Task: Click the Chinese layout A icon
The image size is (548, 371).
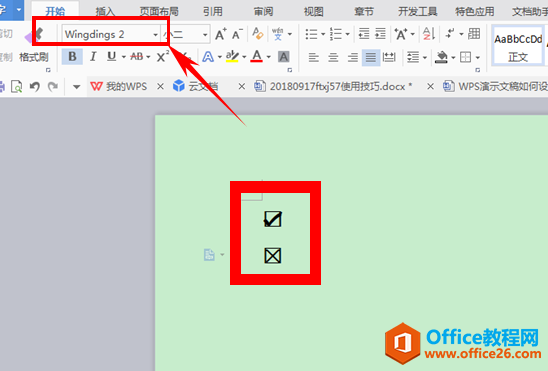Action: [x=401, y=34]
